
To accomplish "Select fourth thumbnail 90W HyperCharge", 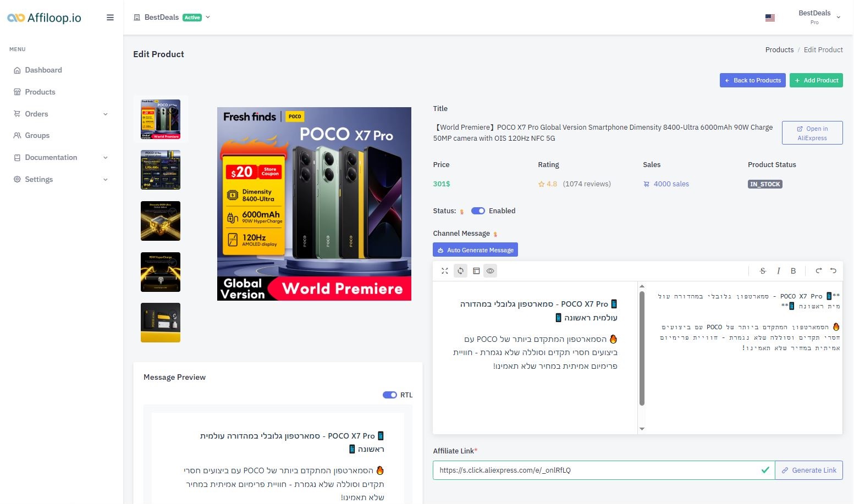I will tap(161, 272).
